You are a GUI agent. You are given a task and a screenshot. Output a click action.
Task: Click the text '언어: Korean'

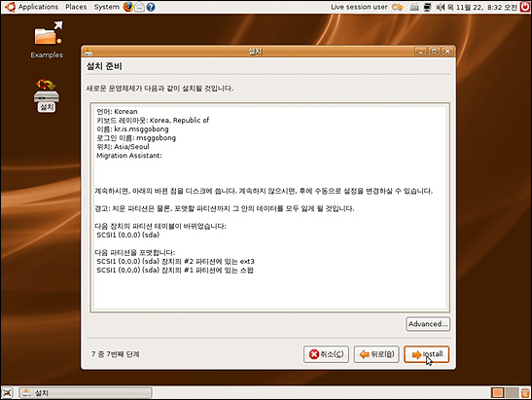pyautogui.click(x=117, y=111)
